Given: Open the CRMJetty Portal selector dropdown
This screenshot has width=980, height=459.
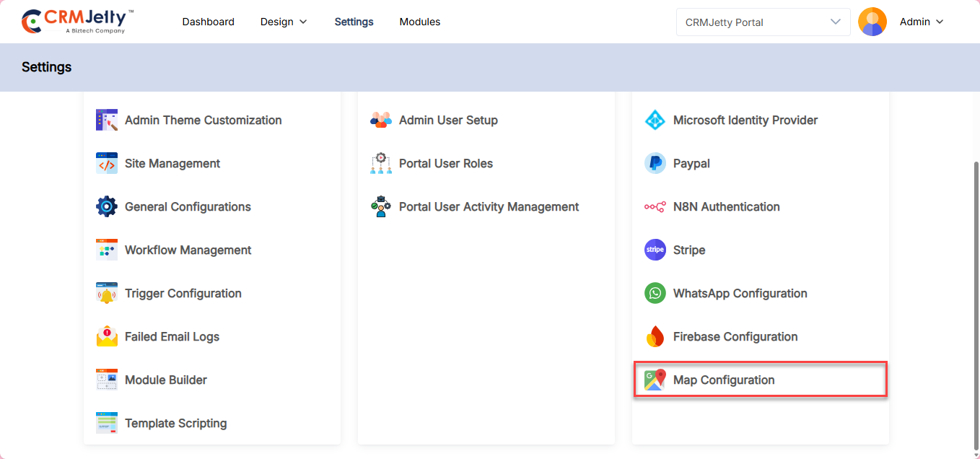Looking at the screenshot, I should [x=762, y=22].
